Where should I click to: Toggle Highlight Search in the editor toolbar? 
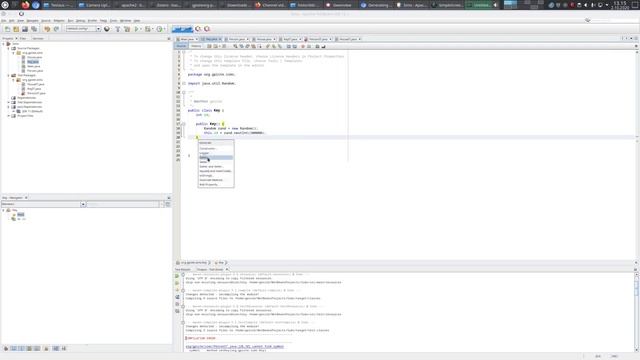click(x=253, y=47)
